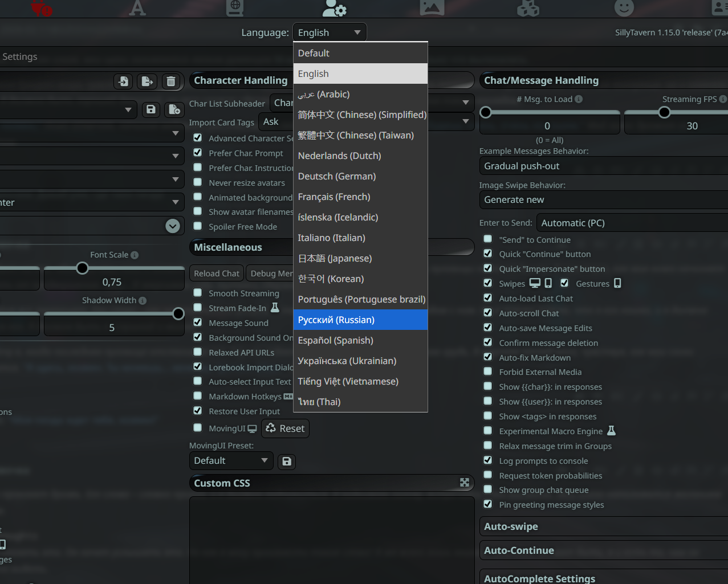The height and width of the screenshot is (584, 728).
Task: Click the Streaming FPS value field showing 30
Action: click(x=676, y=126)
